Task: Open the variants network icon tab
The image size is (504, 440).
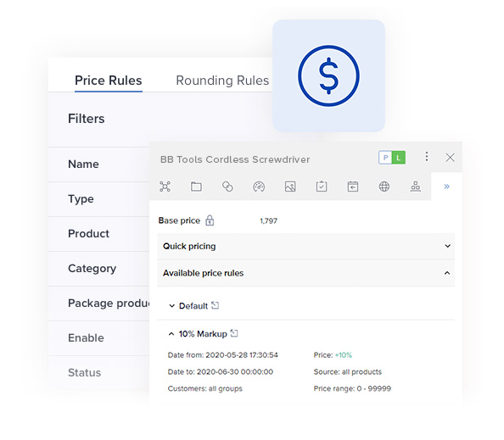Action: point(165,187)
